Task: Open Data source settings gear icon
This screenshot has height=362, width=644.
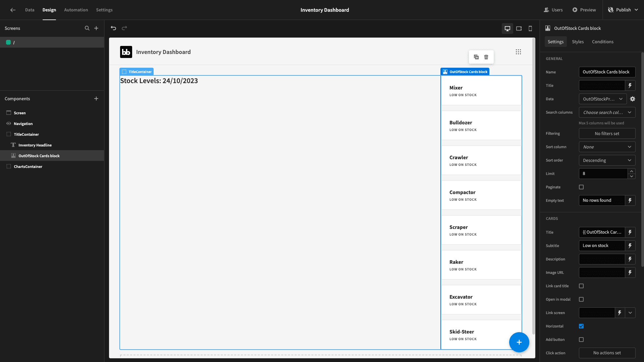Action: click(633, 99)
